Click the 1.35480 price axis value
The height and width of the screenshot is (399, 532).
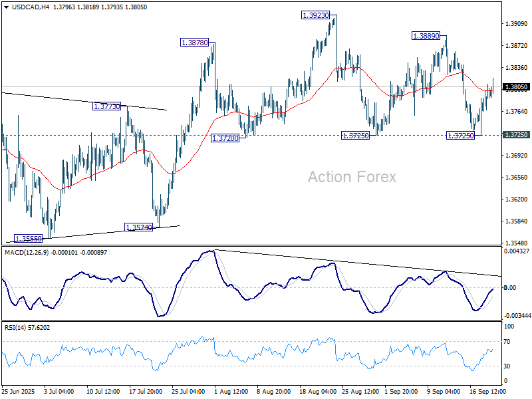click(517, 243)
